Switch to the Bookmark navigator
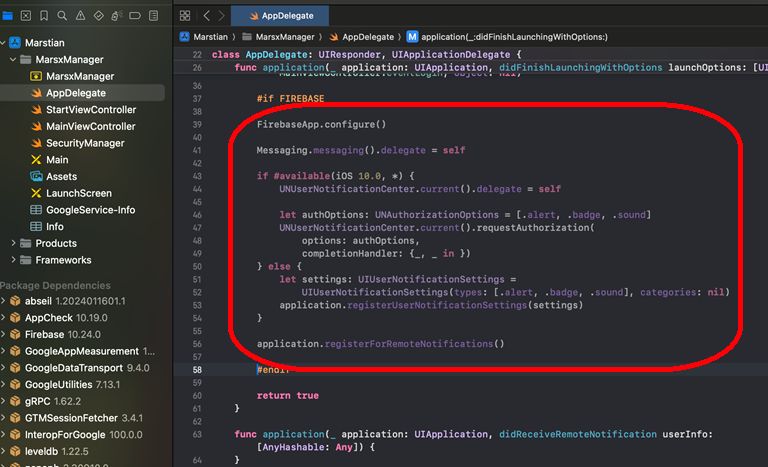The height and width of the screenshot is (467, 768). tap(44, 16)
